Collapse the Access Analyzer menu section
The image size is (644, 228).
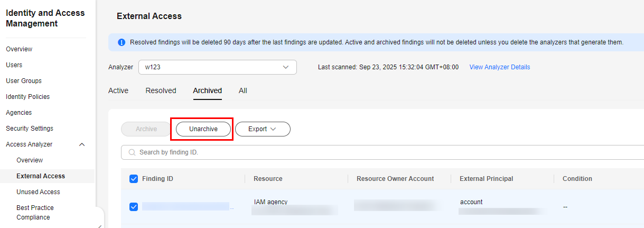click(82, 144)
